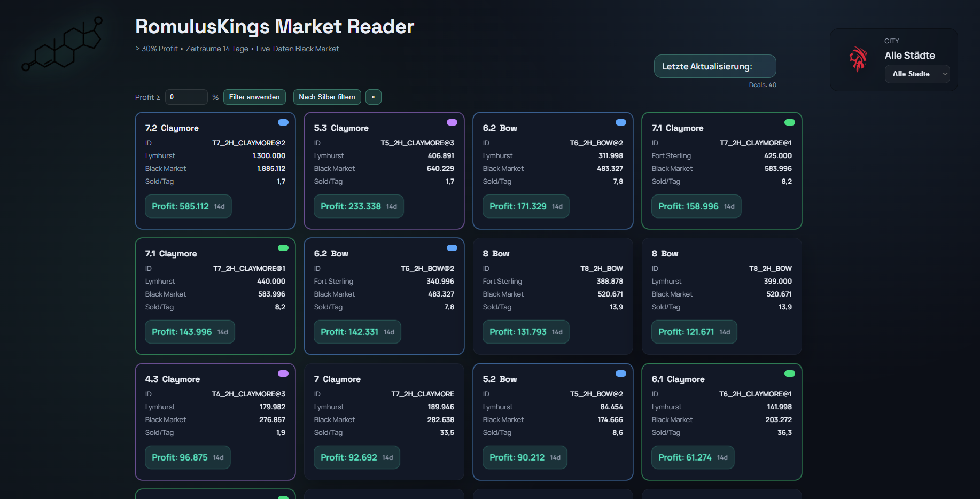Click the green indicator dot on 7.1 Claymore card
This screenshot has width=980, height=499.
tap(790, 122)
